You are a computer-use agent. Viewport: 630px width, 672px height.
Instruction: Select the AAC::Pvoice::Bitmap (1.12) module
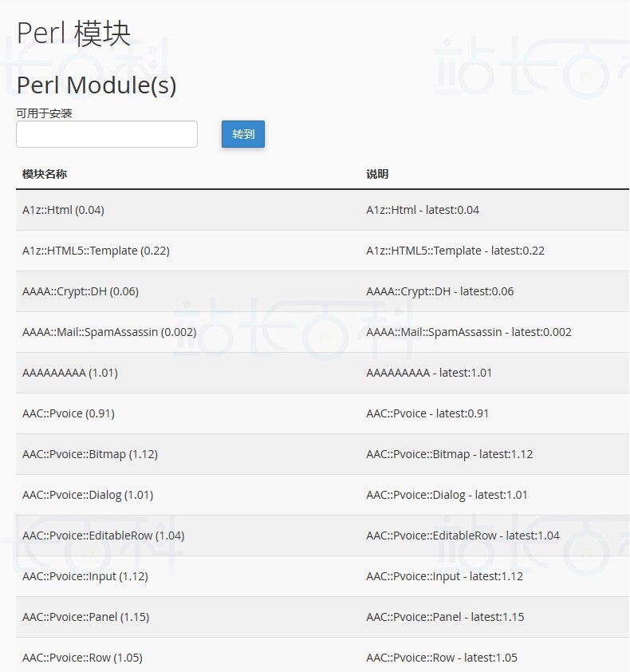[90, 454]
